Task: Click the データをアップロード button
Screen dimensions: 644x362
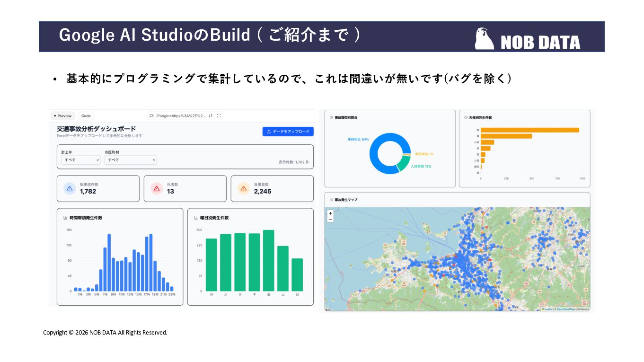Action: click(x=288, y=132)
